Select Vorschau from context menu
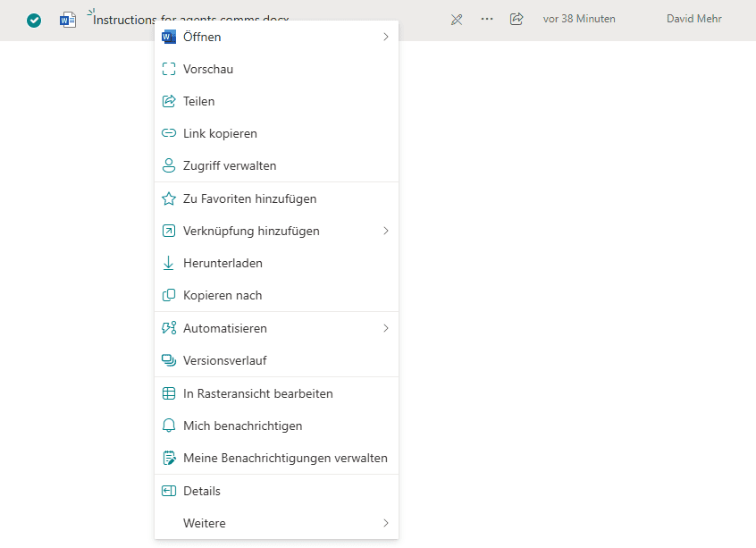Viewport: 756px width, 548px height. pyautogui.click(x=208, y=69)
